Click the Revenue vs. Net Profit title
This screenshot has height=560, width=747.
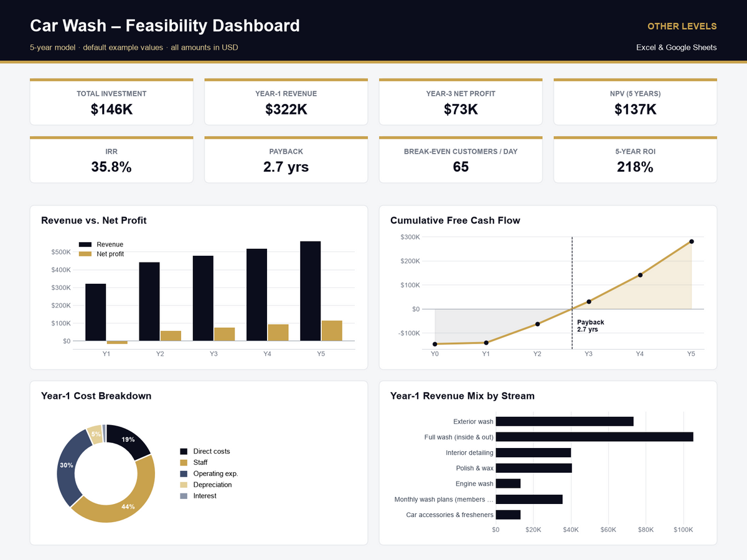coord(94,220)
